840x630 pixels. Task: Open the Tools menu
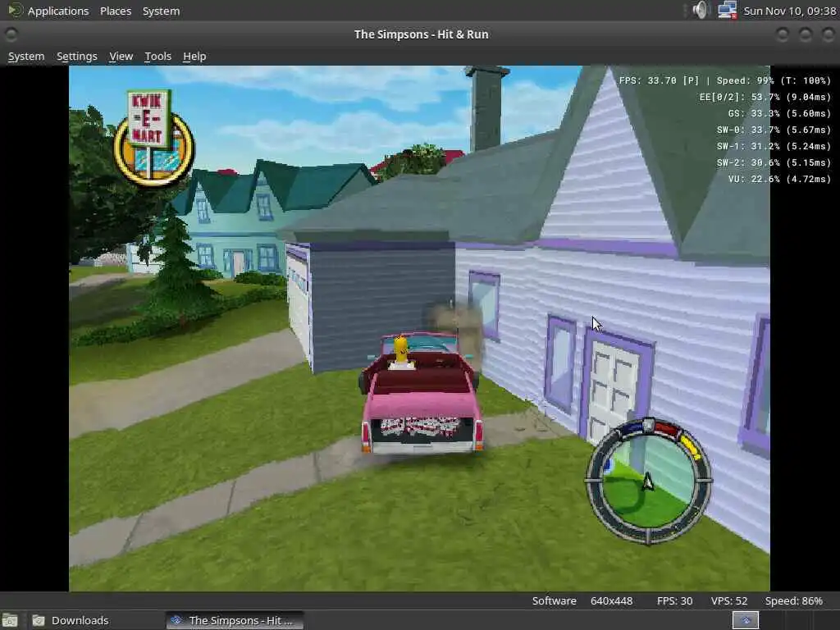[158, 57]
